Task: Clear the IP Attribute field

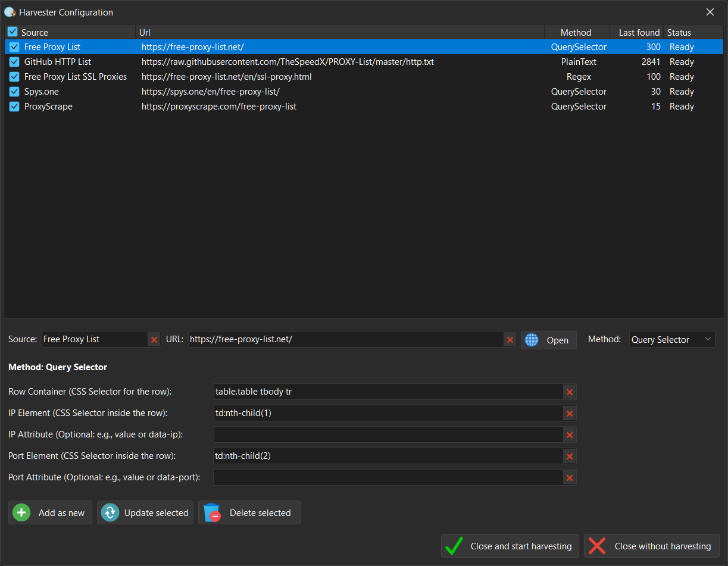Action: point(570,435)
